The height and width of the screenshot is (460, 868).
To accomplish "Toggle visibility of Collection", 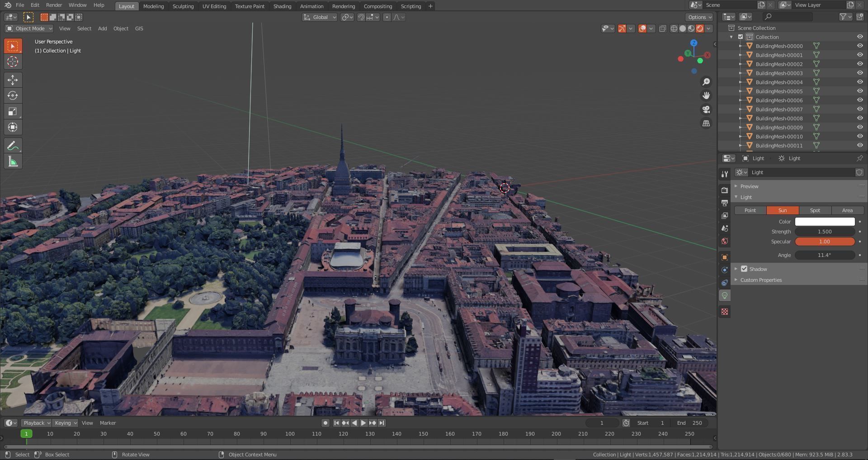I will pos(859,37).
